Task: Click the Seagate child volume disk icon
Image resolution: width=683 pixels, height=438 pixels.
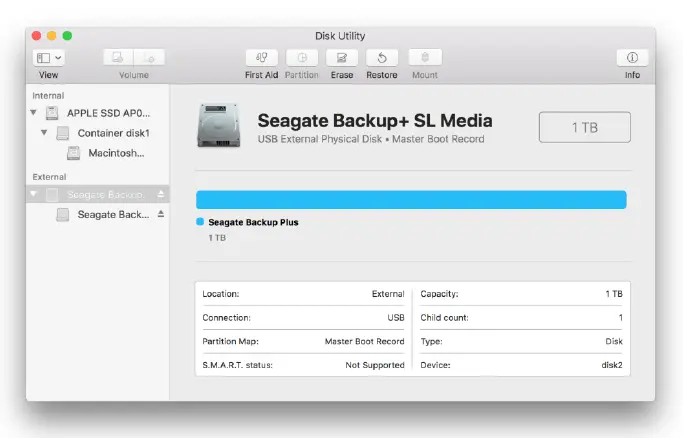Action: click(63, 215)
